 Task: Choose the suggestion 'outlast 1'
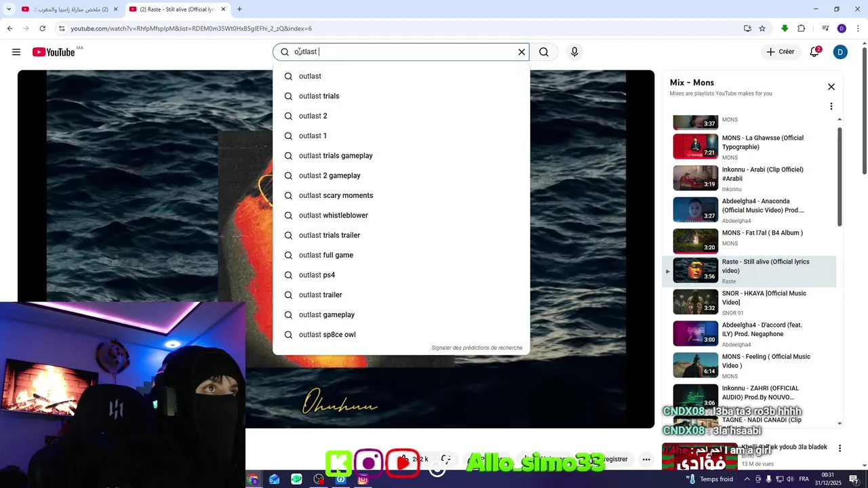[x=401, y=136]
